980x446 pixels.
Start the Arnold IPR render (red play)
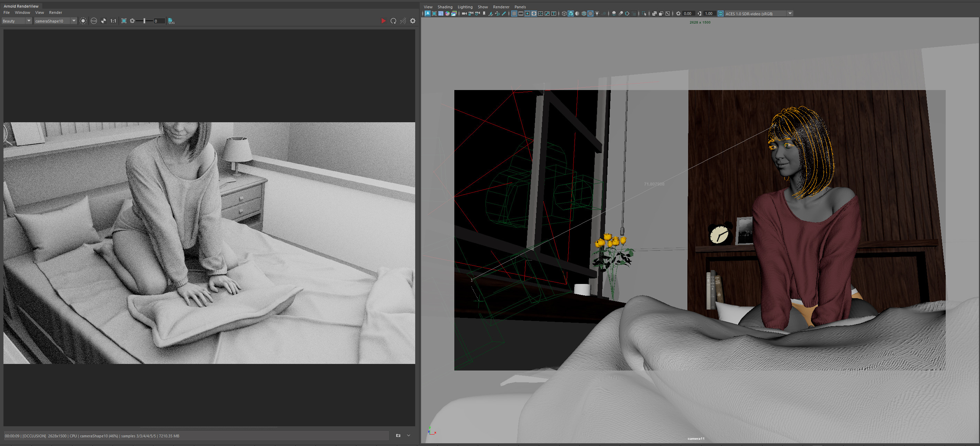coord(383,21)
